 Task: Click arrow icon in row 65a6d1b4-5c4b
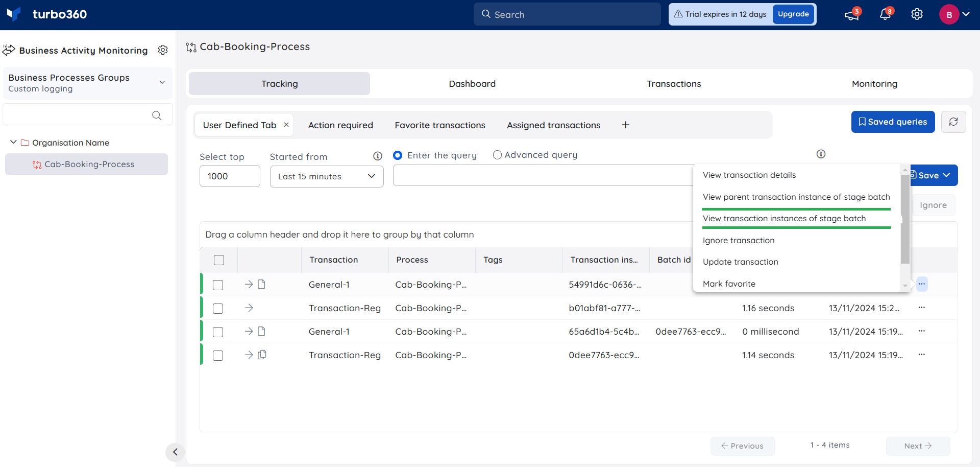pos(249,331)
